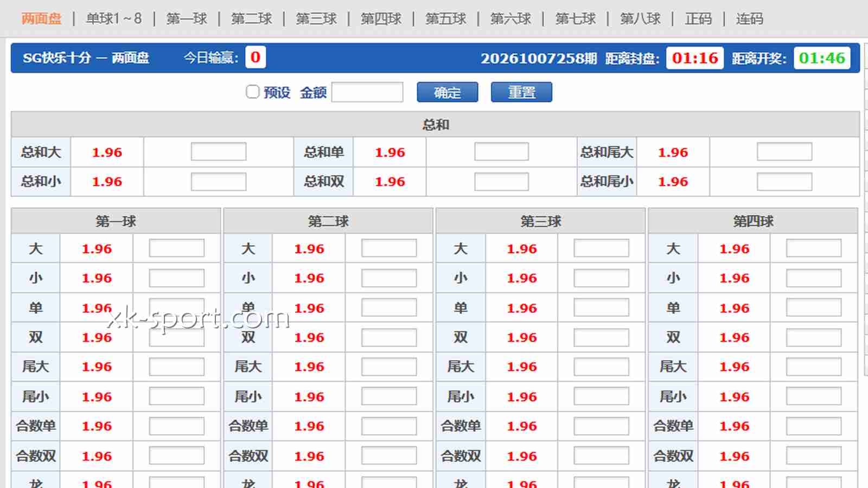868x488 pixels.
Task: Select 第一球 尾大 amount box
Action: [x=177, y=367]
